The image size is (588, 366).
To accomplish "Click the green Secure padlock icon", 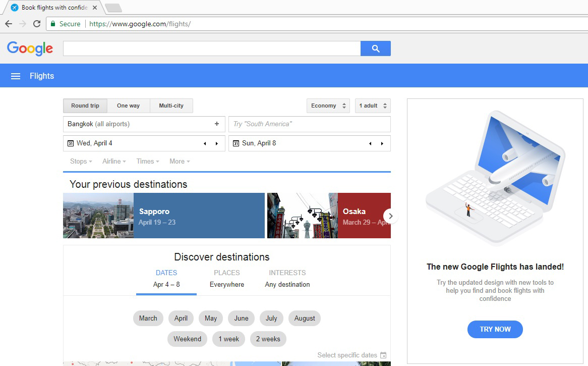I will (53, 24).
